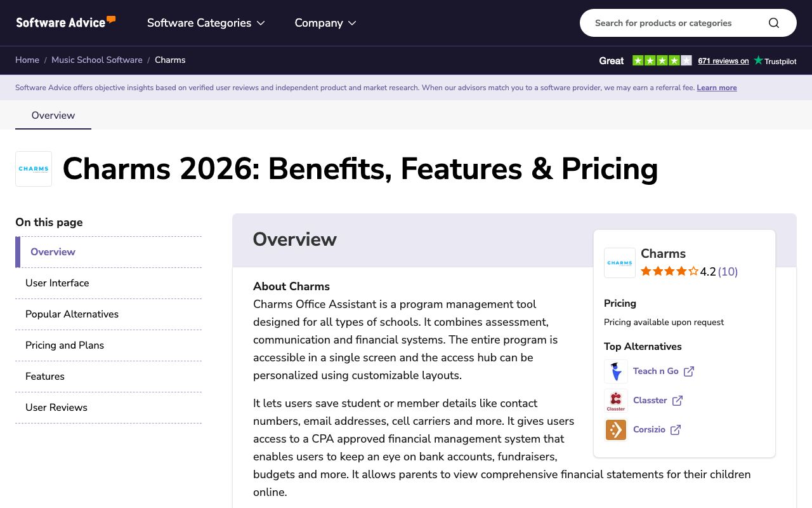Click the Charms name in summary card
Image resolution: width=812 pixels, height=508 pixels.
tap(663, 253)
